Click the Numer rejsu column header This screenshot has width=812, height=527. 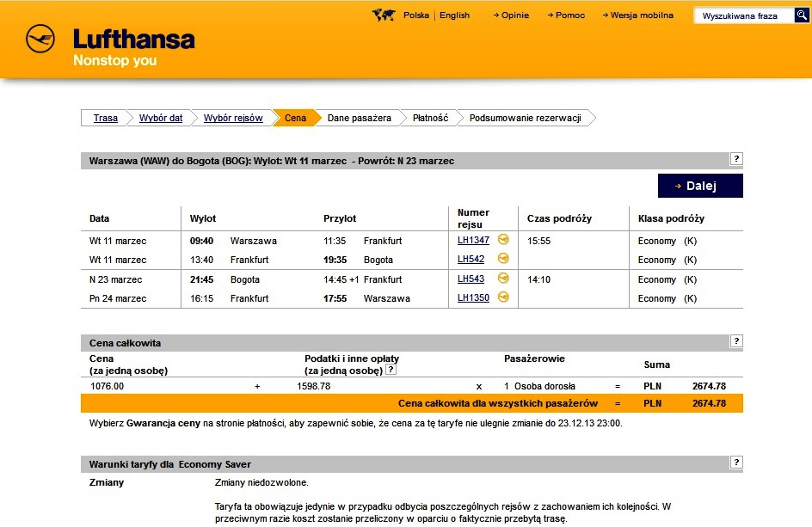click(x=473, y=218)
